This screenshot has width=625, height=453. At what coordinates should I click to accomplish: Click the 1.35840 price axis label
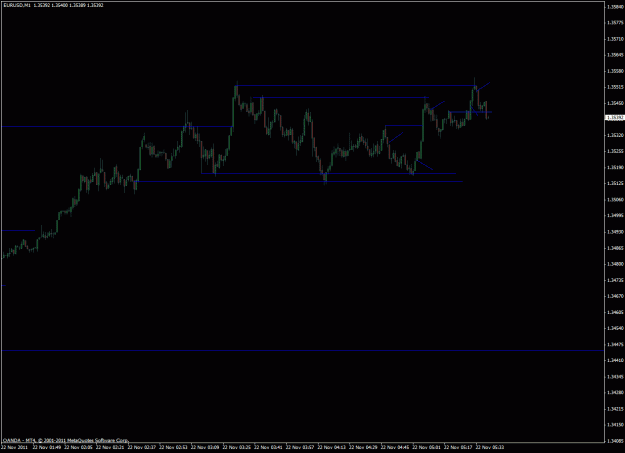(615, 7)
